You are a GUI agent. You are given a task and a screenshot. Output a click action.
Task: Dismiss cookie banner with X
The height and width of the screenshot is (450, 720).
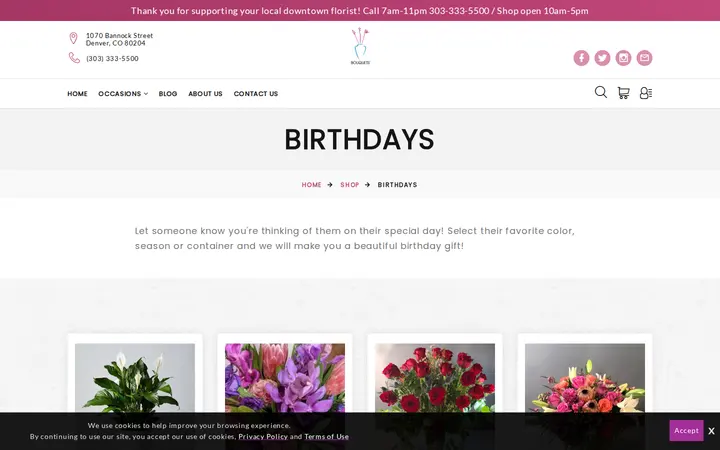point(711,431)
